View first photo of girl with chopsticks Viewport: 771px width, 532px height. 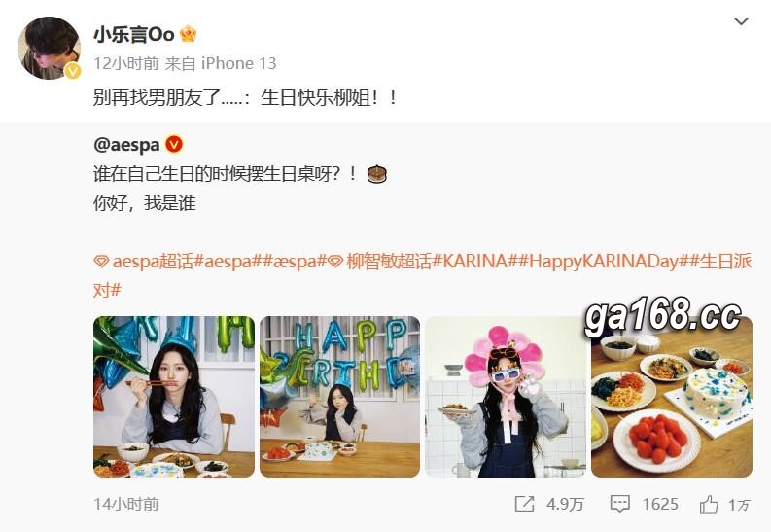pos(174,397)
